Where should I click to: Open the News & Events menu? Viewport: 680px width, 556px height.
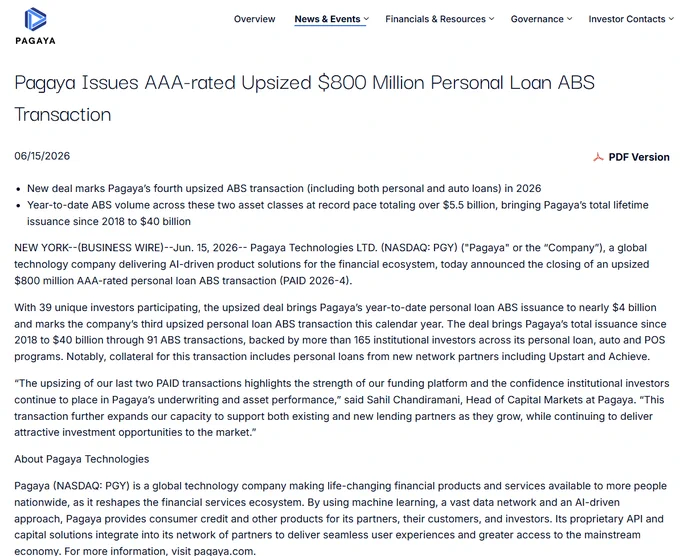pos(327,19)
